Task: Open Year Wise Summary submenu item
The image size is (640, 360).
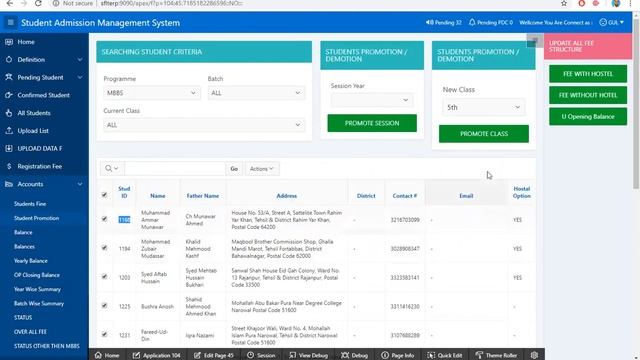Action: pyautogui.click(x=37, y=289)
